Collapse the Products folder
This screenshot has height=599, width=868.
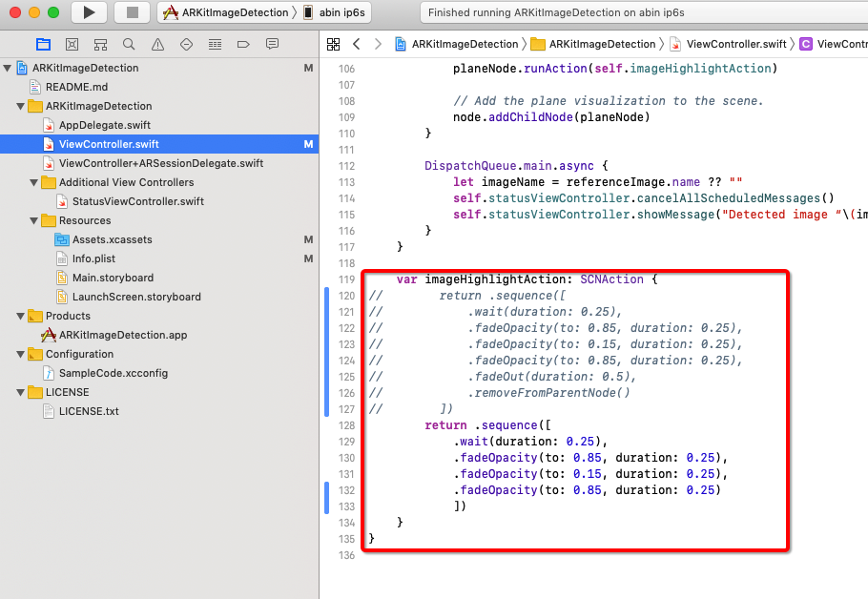(x=22, y=316)
